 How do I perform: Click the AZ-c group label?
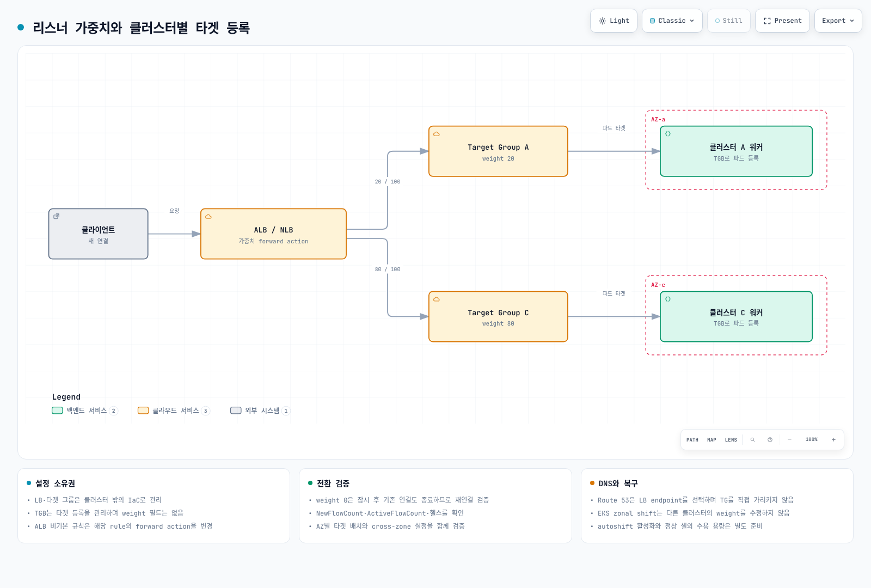(658, 285)
